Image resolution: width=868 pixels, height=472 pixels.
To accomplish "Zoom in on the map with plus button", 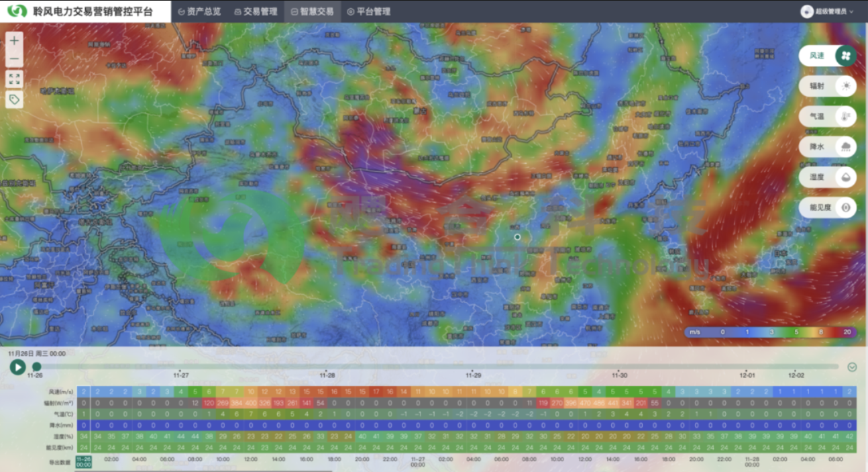I will (14, 40).
